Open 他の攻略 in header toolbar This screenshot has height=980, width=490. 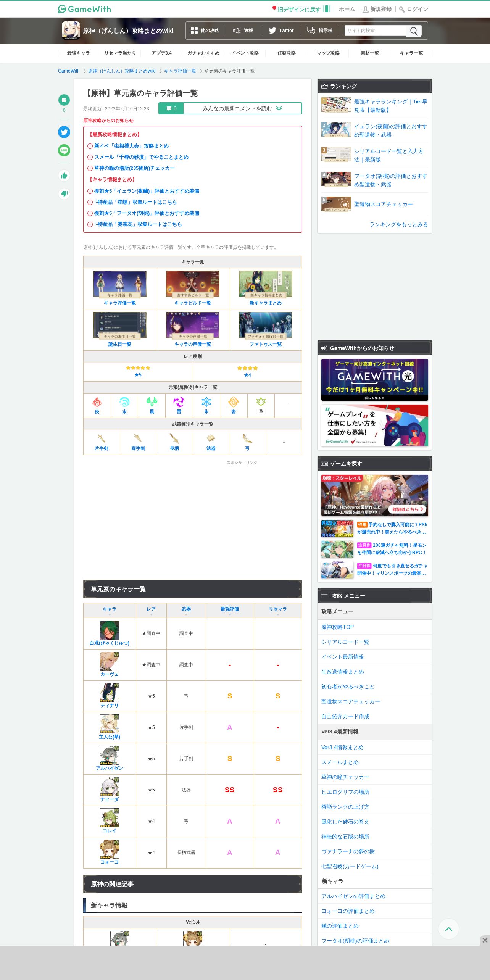pos(205,31)
